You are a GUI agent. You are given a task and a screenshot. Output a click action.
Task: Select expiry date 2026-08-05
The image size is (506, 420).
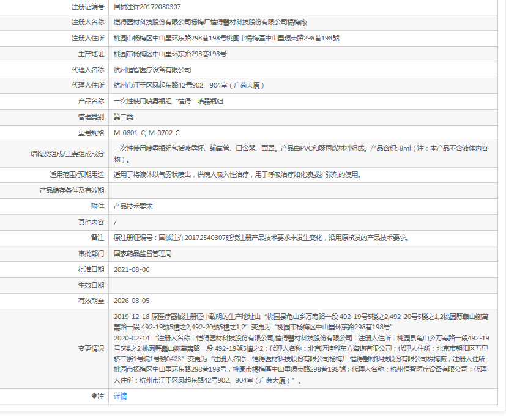point(132,301)
